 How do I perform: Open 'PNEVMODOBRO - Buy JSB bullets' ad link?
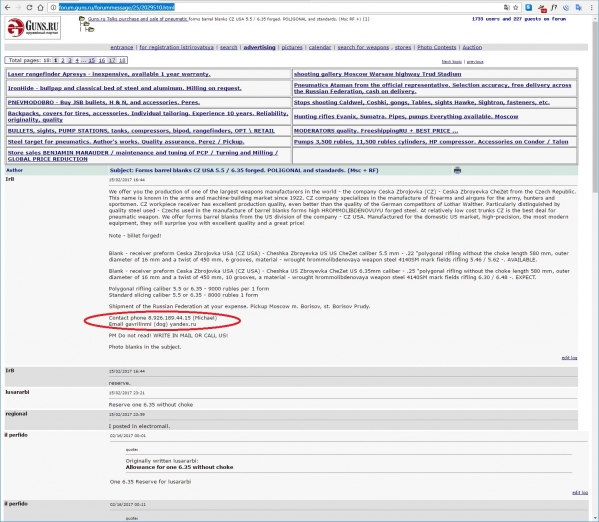(x=104, y=102)
